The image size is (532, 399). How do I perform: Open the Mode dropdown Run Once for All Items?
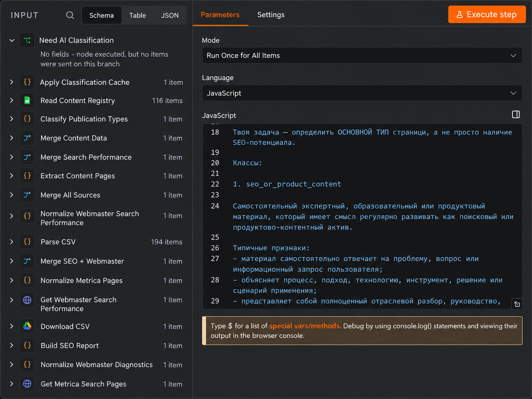point(362,55)
